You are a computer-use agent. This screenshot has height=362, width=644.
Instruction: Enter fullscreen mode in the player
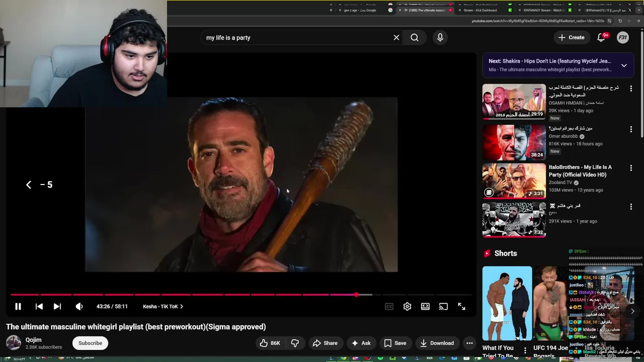pyautogui.click(x=461, y=306)
